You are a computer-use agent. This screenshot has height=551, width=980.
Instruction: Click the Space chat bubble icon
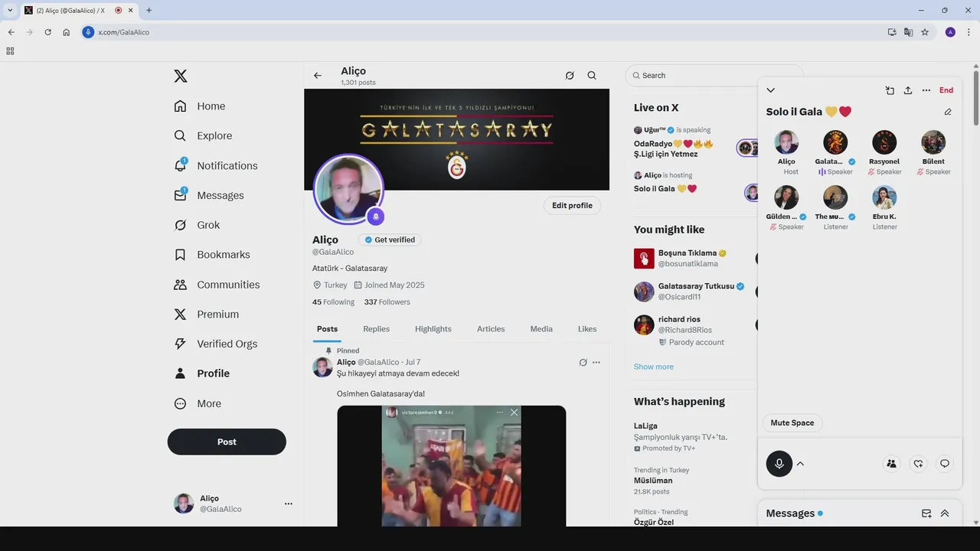945,464
